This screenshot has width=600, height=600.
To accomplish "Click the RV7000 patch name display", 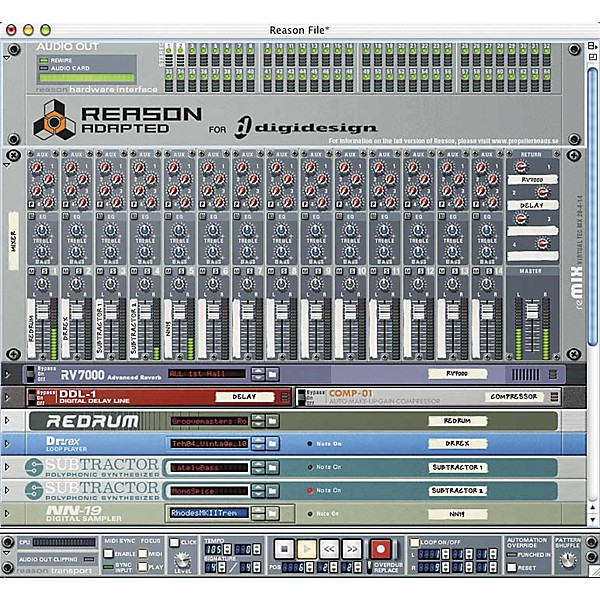I will (x=207, y=374).
